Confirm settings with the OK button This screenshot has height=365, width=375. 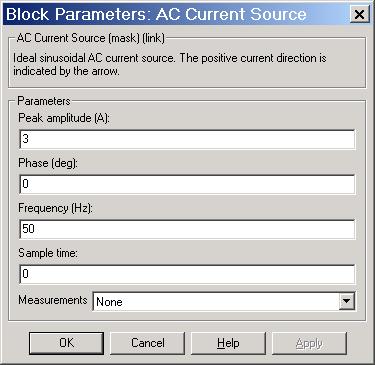(x=66, y=343)
